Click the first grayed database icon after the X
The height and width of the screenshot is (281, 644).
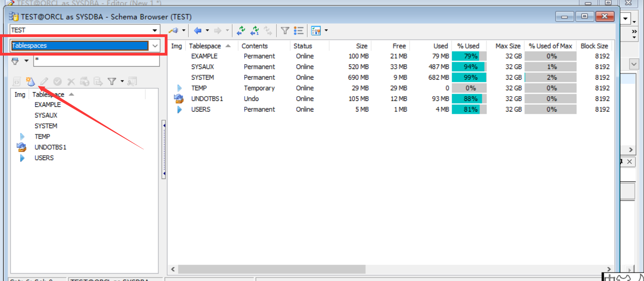tap(84, 82)
